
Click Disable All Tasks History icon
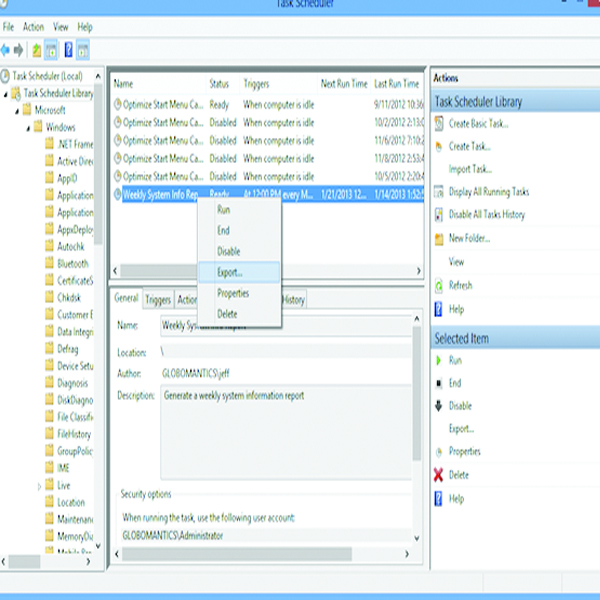(x=439, y=215)
